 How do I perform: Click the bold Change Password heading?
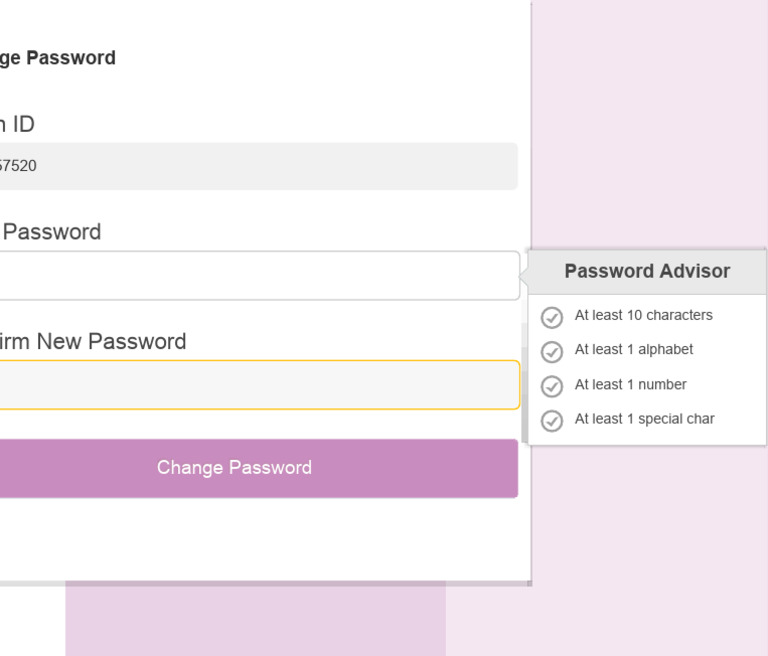(x=58, y=58)
